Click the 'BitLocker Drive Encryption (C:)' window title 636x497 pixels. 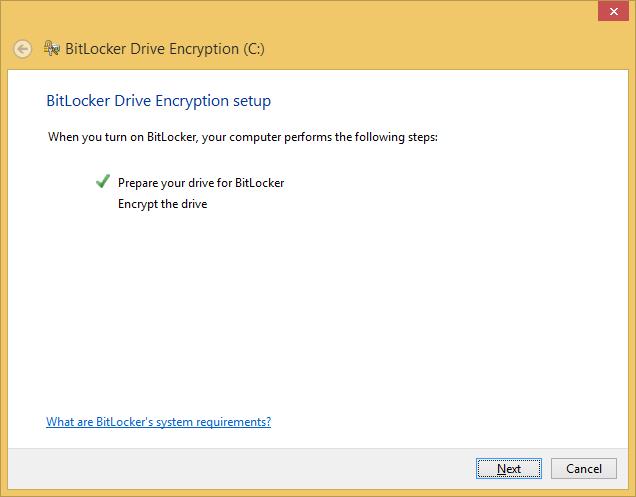[164, 48]
